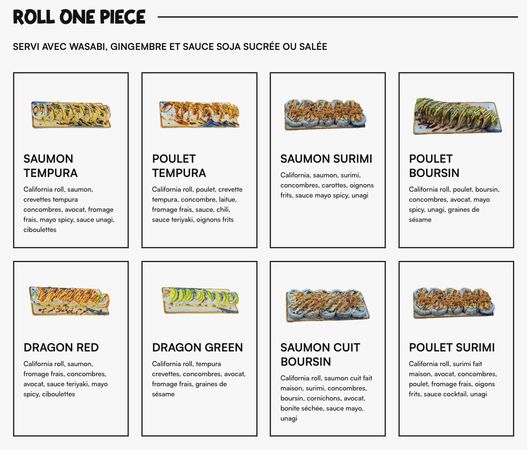Click the Dragon Red roll image

tap(69, 301)
